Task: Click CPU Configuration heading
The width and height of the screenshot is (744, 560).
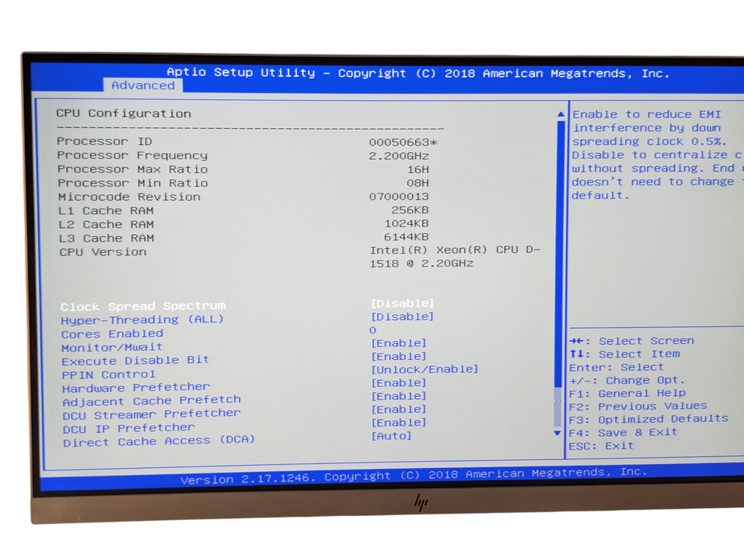Action: pyautogui.click(x=123, y=114)
